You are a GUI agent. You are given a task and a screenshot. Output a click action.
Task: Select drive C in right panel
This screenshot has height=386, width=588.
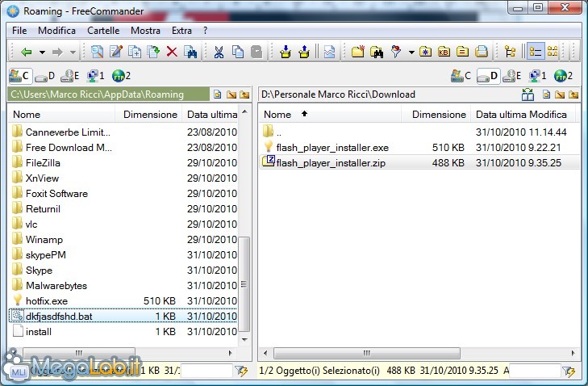[x=461, y=76]
